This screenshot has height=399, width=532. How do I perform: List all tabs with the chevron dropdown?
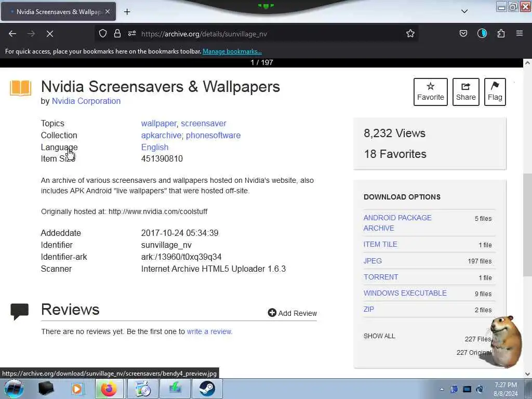tap(464, 11)
